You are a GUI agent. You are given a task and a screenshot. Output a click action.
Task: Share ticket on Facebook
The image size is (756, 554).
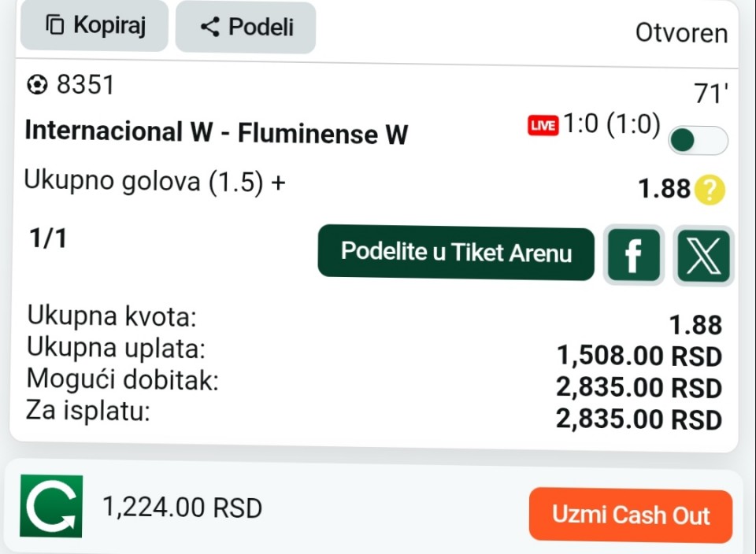point(633,255)
